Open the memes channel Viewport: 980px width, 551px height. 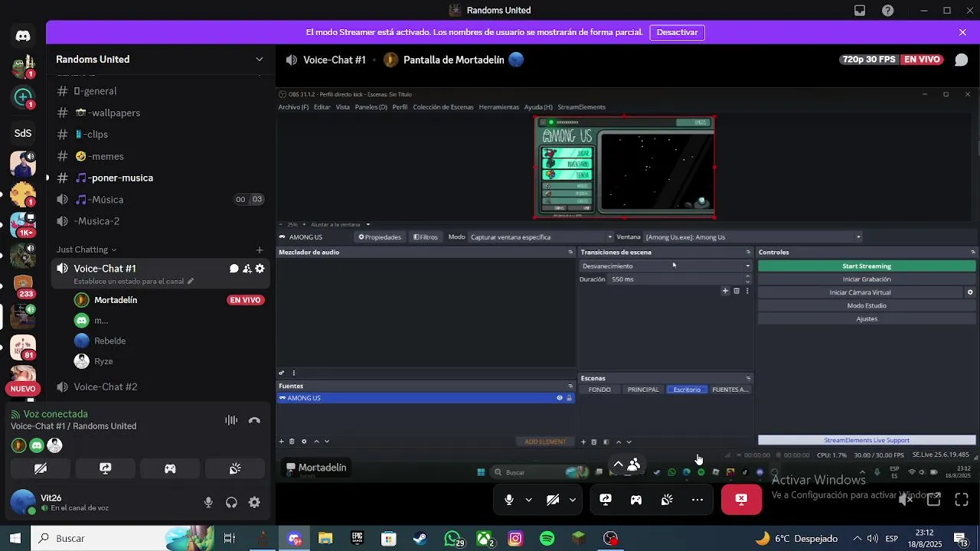point(161,156)
